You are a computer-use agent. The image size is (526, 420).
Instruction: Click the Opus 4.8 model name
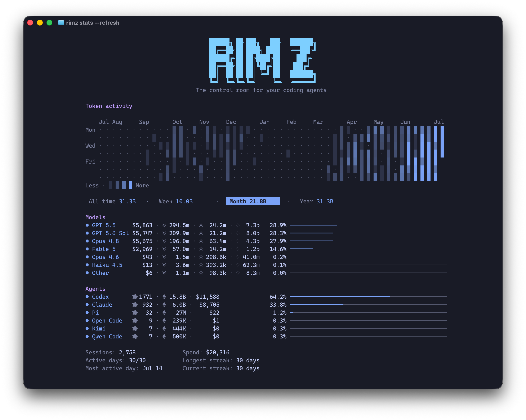tap(105, 241)
